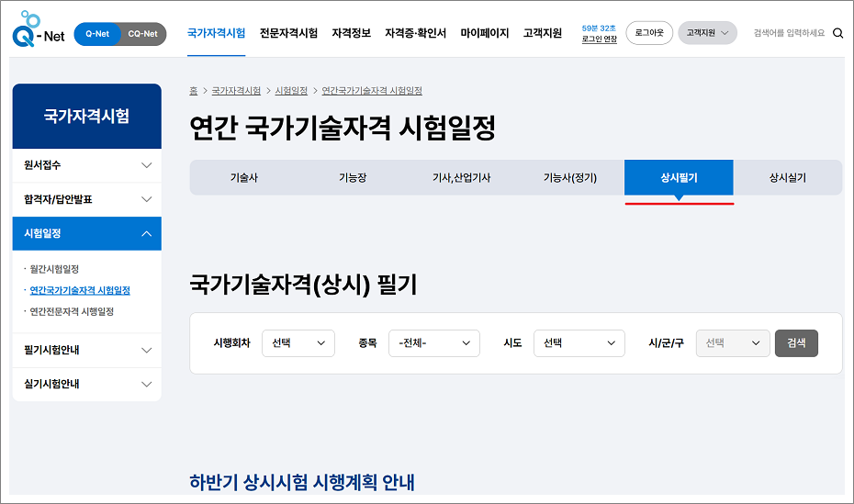Select the 기술사 tab
Viewport: 854px width, 504px height.
click(x=244, y=177)
